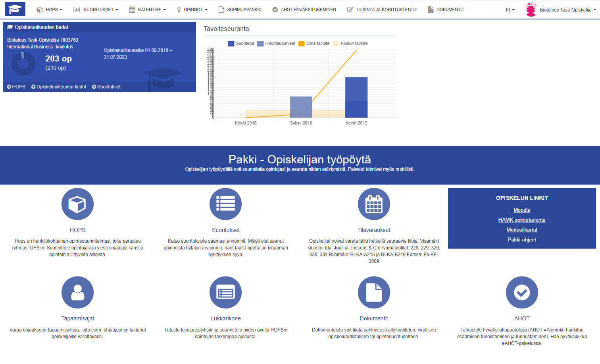Open Sopimuspankki from the top menu
Screen dimensions: 600x364
pos(244,10)
